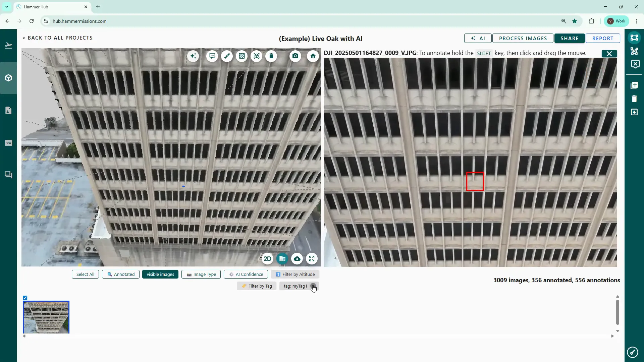This screenshot has width=644, height=362.
Task: Open the 3D model tab in left sidebar
Action: pyautogui.click(x=8, y=78)
